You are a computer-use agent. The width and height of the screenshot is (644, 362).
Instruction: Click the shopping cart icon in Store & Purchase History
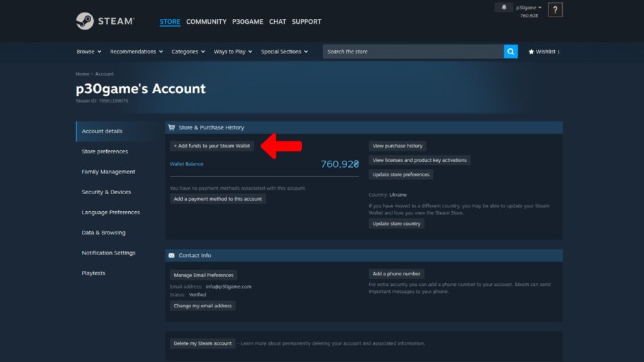click(172, 128)
